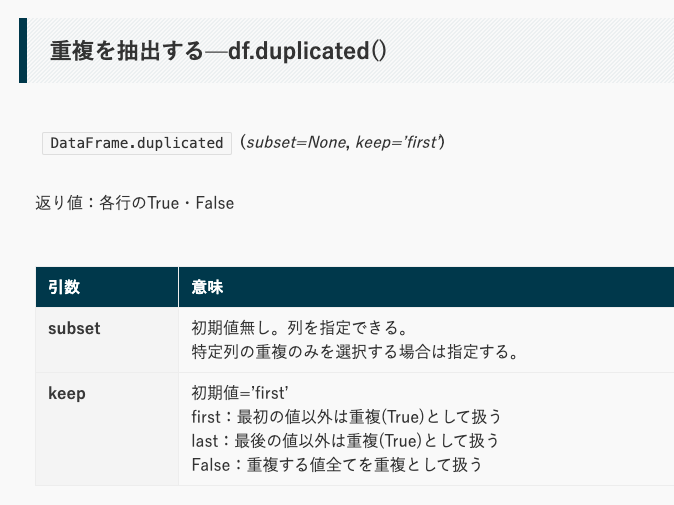Click the "意味" table column header
Screen dimensions: 674x505
207,288
